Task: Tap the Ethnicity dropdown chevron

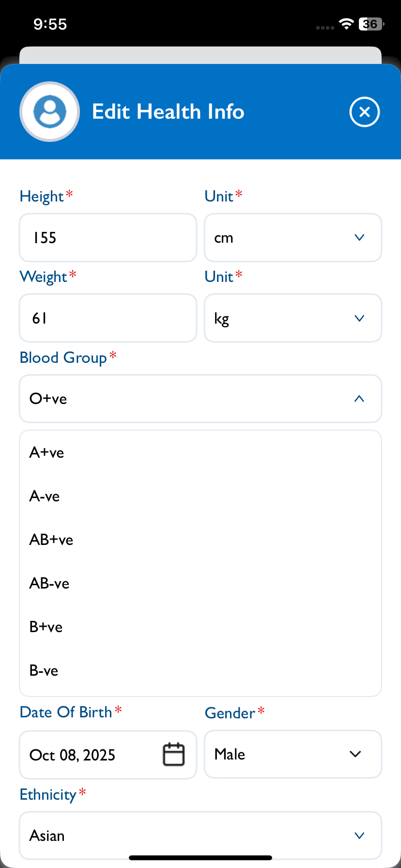Action: 359,836
